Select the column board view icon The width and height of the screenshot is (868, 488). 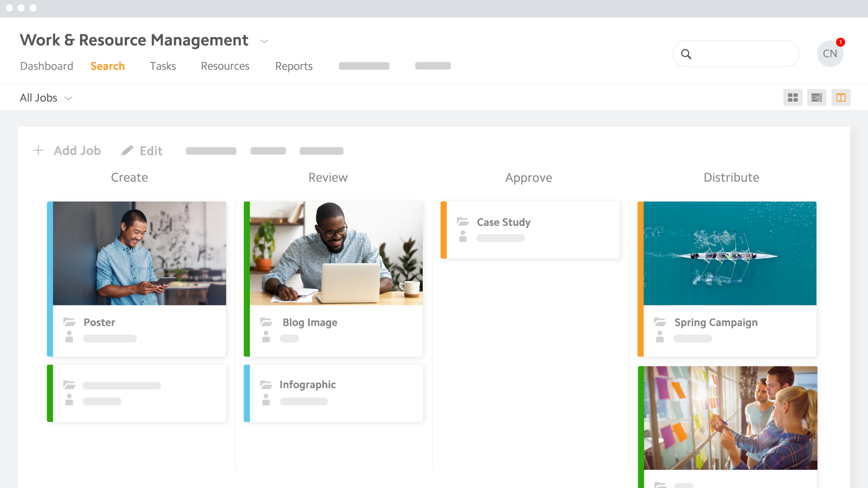point(841,97)
